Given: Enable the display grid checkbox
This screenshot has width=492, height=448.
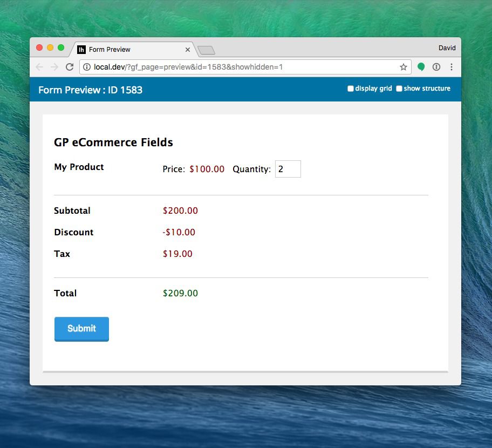Looking at the screenshot, I should (351, 89).
